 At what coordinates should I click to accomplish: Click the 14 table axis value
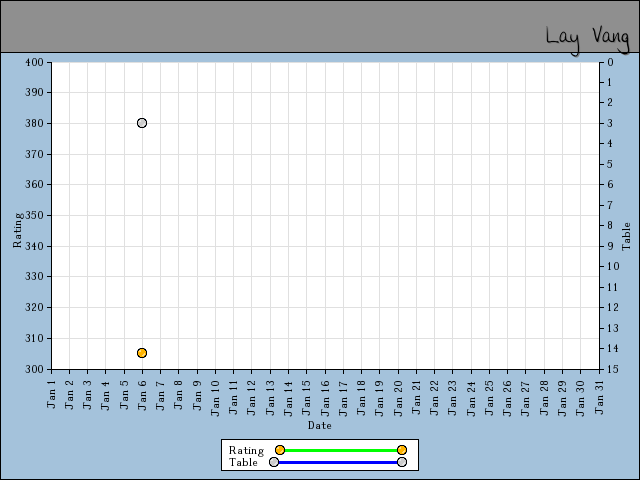tap(613, 348)
